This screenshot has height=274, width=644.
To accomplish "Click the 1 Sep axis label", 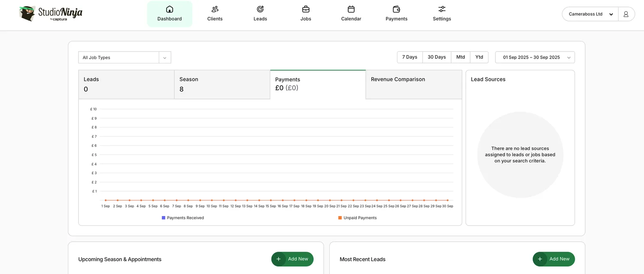I will click(x=106, y=206).
